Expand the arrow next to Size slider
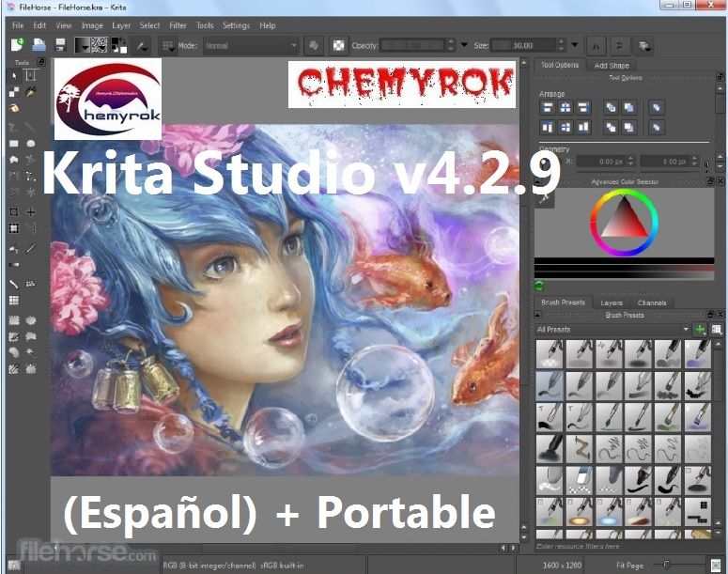 tap(575, 45)
